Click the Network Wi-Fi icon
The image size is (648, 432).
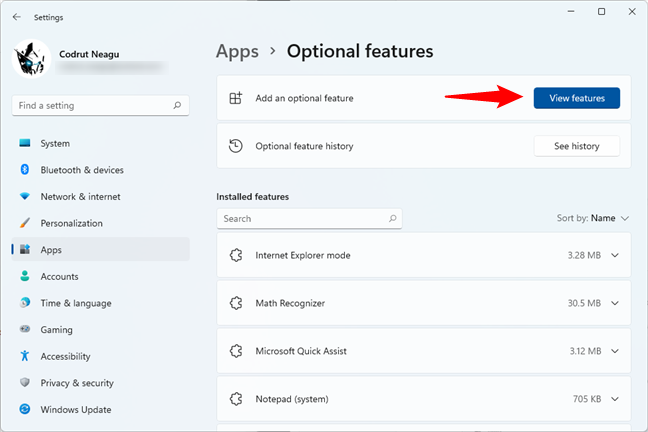(25, 196)
